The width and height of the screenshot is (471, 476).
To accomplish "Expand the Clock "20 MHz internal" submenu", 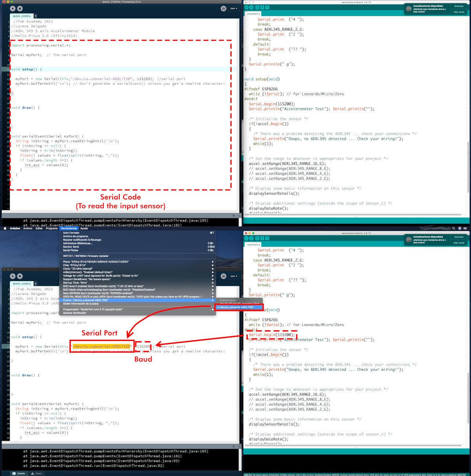I will (138, 269).
